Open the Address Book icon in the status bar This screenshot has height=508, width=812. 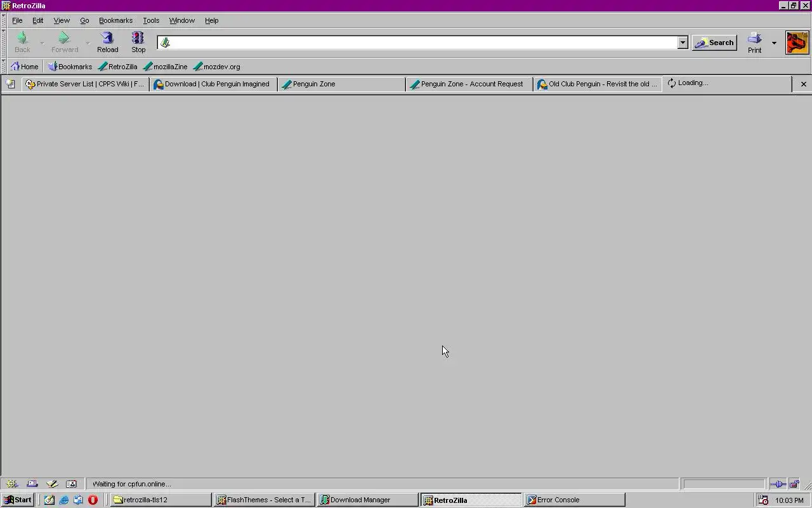(x=72, y=484)
